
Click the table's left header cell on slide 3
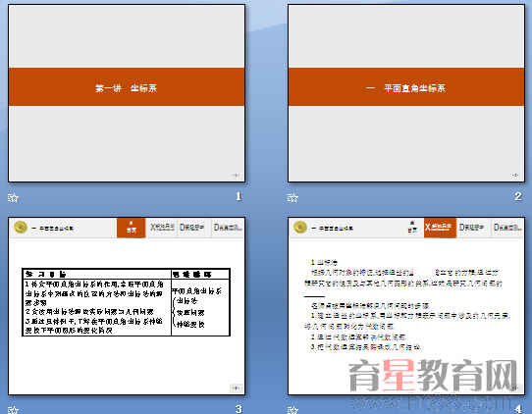[97, 274]
